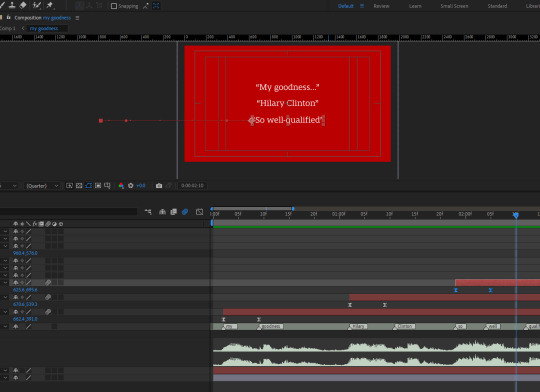Toggle Frame Blending for timeline
Image resolution: width=540 pixels, height=392 pixels.
[x=174, y=212]
